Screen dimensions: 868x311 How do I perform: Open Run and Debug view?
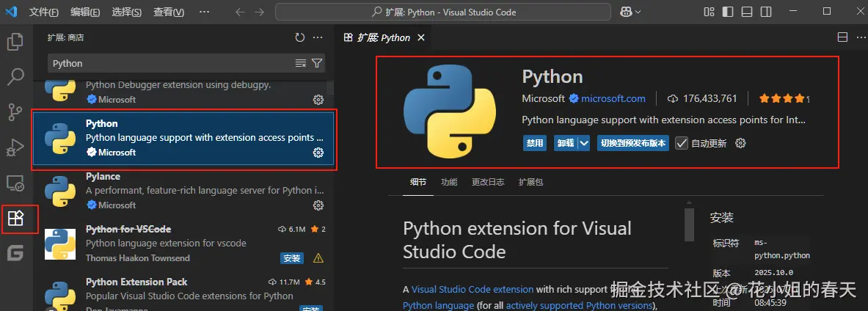coord(15,147)
